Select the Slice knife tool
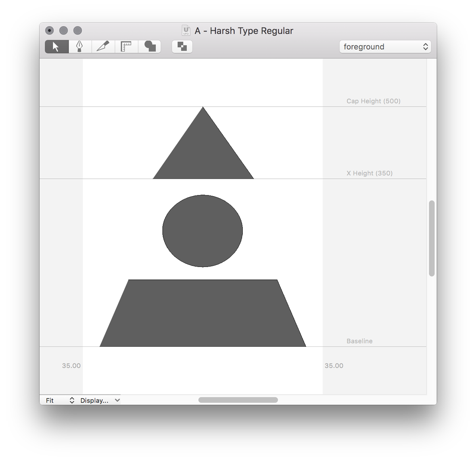 103,47
